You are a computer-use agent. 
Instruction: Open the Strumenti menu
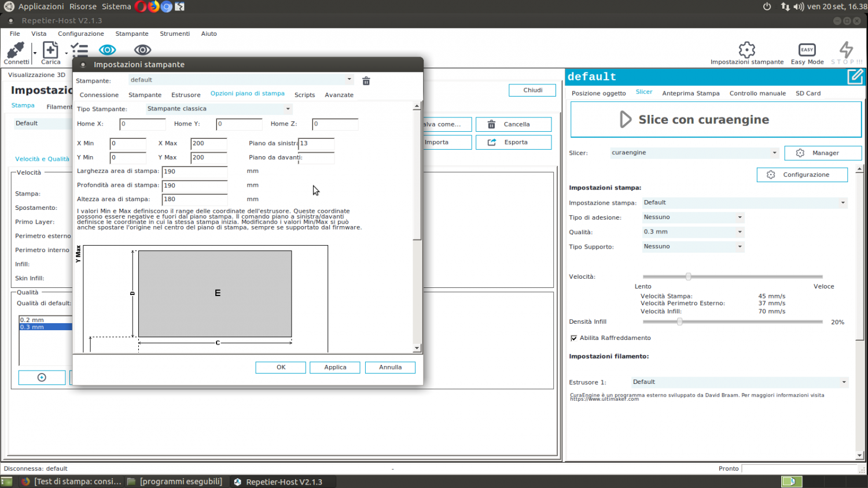175,34
